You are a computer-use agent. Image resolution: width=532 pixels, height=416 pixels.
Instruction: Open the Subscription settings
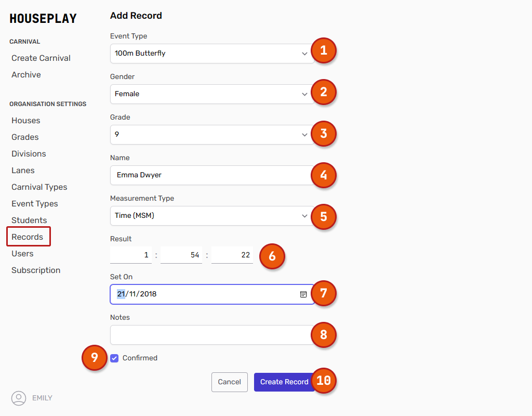[x=36, y=270]
